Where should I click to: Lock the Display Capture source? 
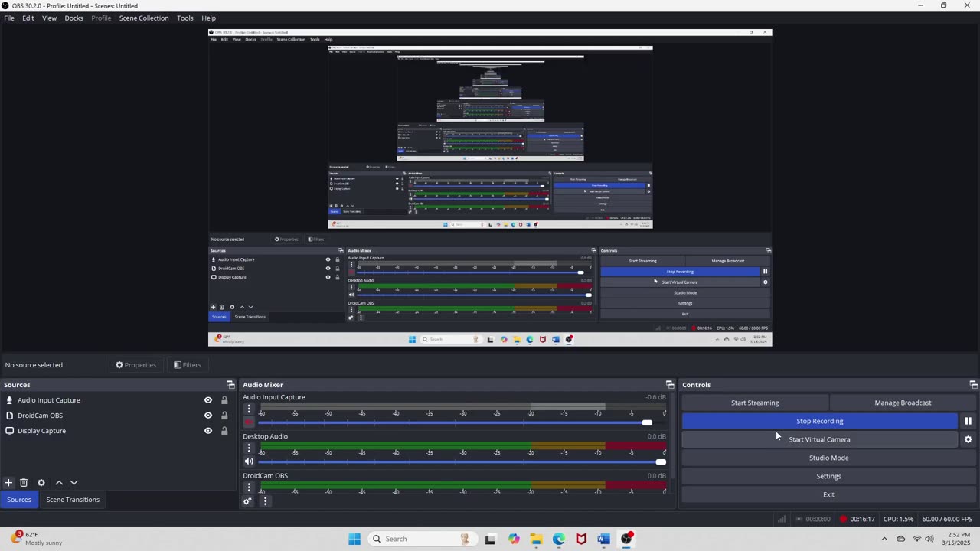pos(224,431)
